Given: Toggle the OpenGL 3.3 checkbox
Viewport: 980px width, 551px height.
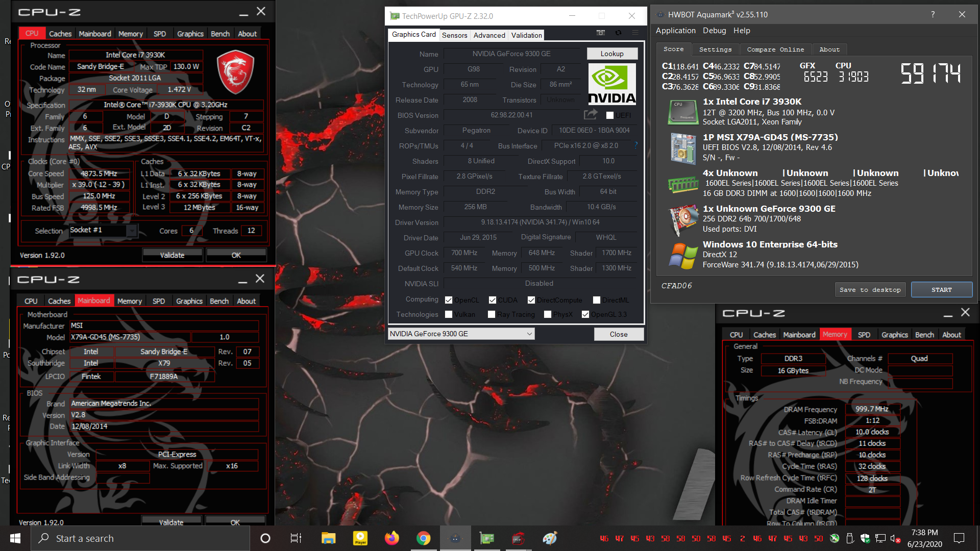Looking at the screenshot, I should pyautogui.click(x=585, y=314).
